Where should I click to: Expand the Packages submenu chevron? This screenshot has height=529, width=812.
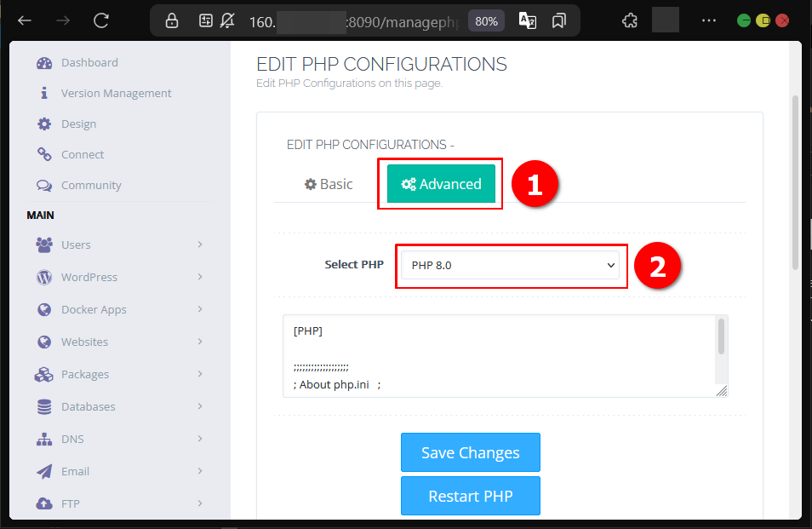[200, 374]
